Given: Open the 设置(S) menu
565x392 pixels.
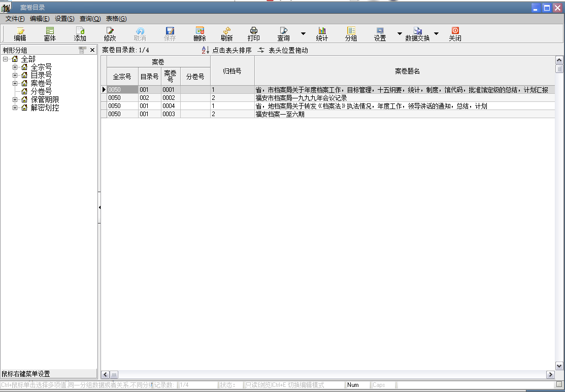Looking at the screenshot, I should (64, 19).
